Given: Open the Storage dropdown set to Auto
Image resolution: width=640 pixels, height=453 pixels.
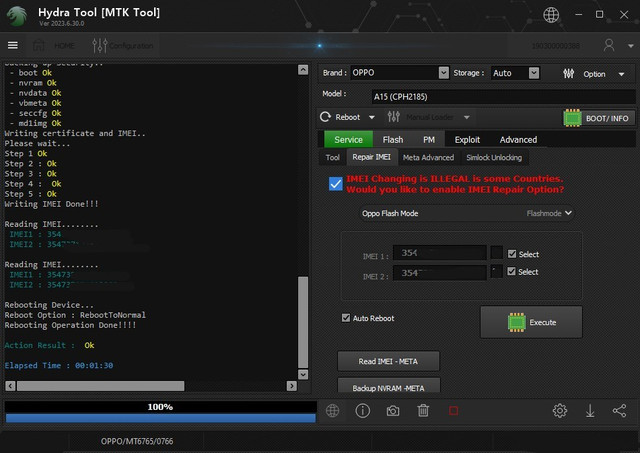Looking at the screenshot, I should tap(515, 73).
